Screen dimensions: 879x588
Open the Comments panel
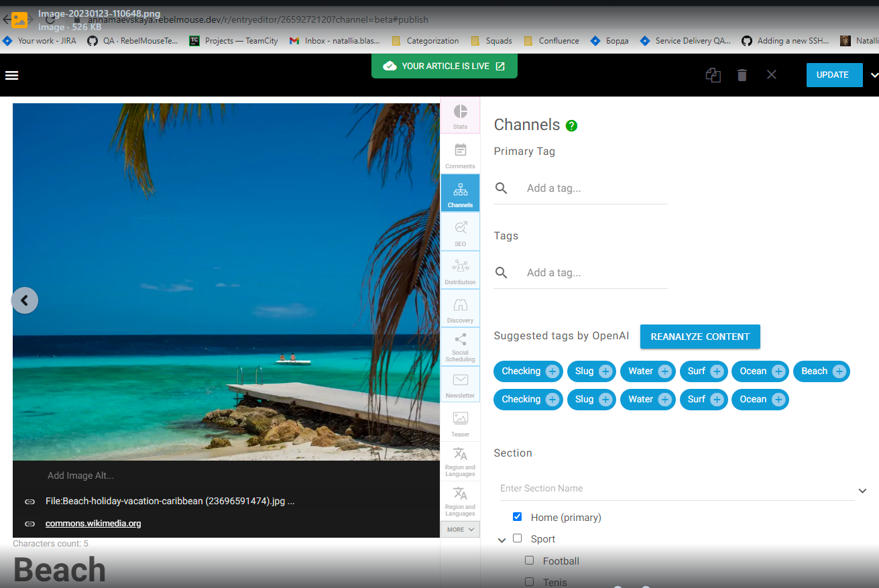pyautogui.click(x=460, y=154)
